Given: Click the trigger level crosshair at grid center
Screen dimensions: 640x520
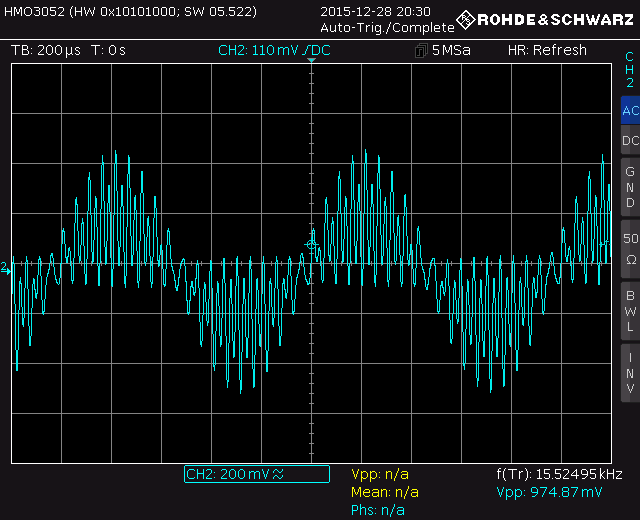Looking at the screenshot, I should pyautogui.click(x=312, y=244).
